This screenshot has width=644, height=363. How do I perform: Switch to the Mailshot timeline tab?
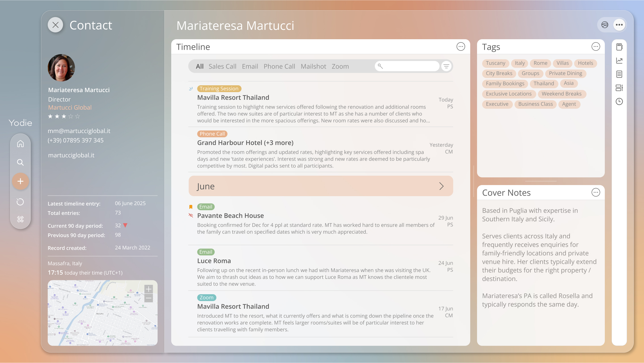point(313,66)
